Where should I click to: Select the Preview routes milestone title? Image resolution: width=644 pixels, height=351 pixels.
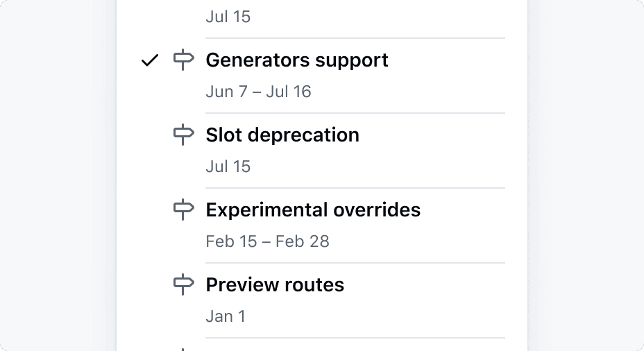pos(275,285)
